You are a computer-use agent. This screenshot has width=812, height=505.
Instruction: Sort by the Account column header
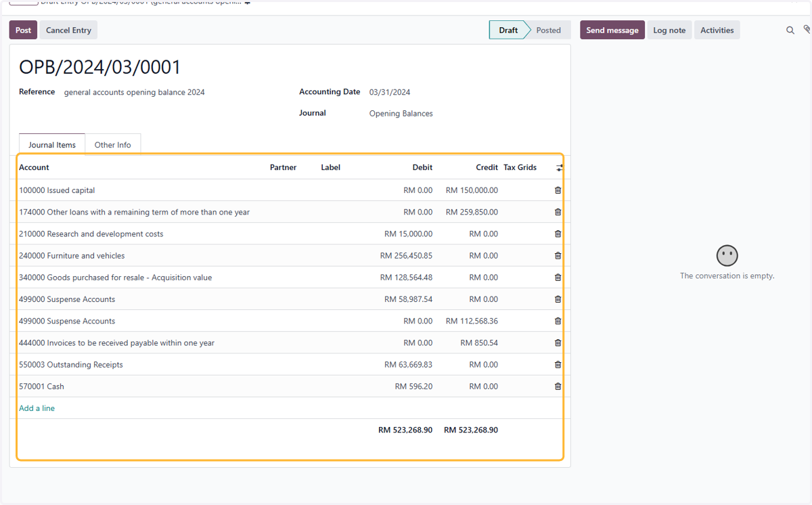pyautogui.click(x=34, y=167)
